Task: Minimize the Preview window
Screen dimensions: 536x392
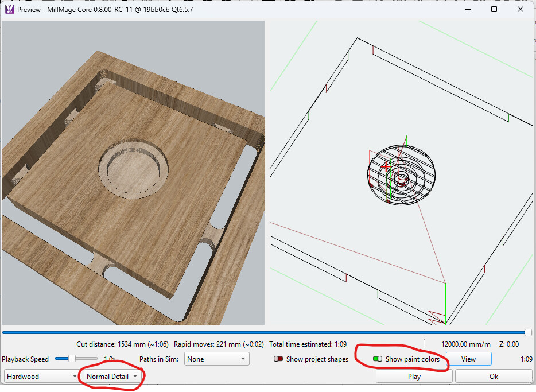Action: 468,9
